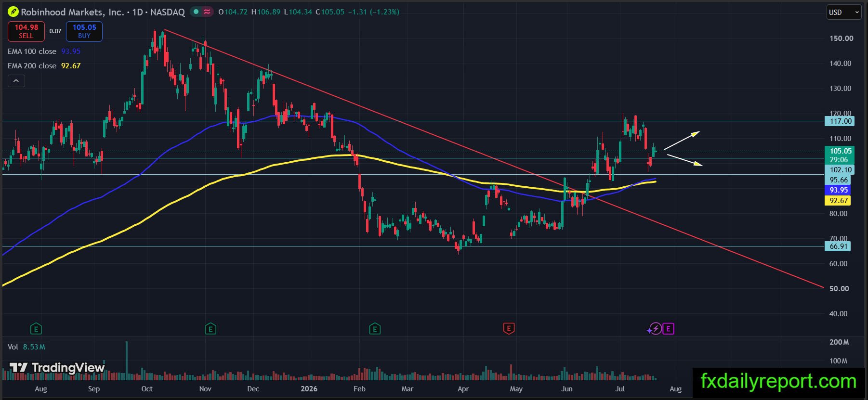Open the purple upcoming earnings E marker
Image resolution: width=868 pixels, height=400 pixels.
(x=668, y=329)
